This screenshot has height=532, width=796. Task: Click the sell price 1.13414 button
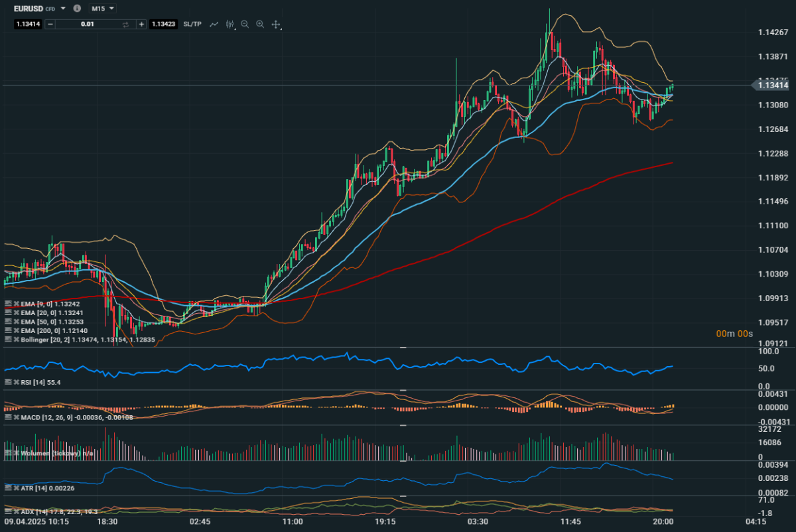pos(29,24)
